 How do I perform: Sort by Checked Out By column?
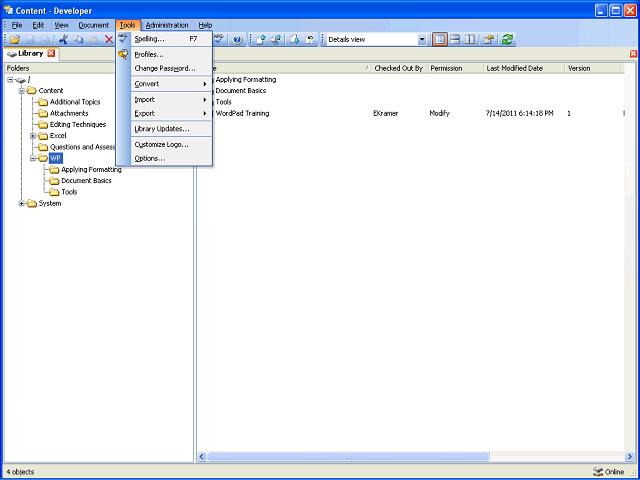(x=399, y=69)
